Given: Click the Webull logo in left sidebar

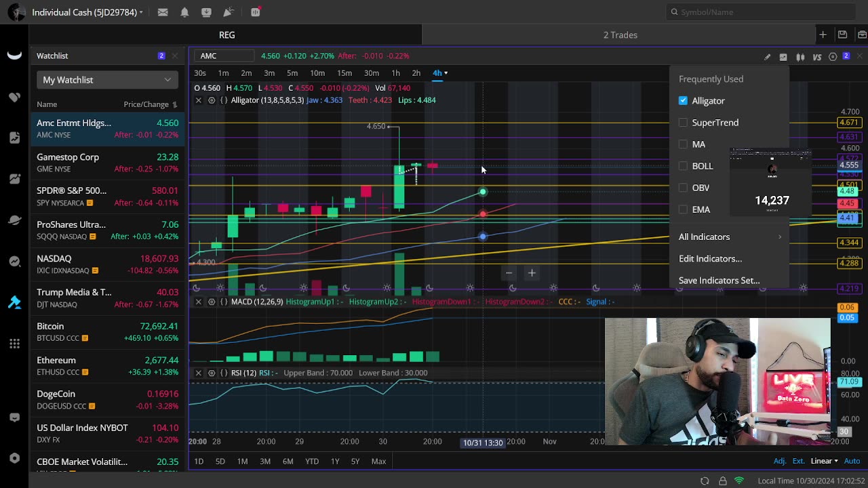Looking at the screenshot, I should (x=14, y=56).
